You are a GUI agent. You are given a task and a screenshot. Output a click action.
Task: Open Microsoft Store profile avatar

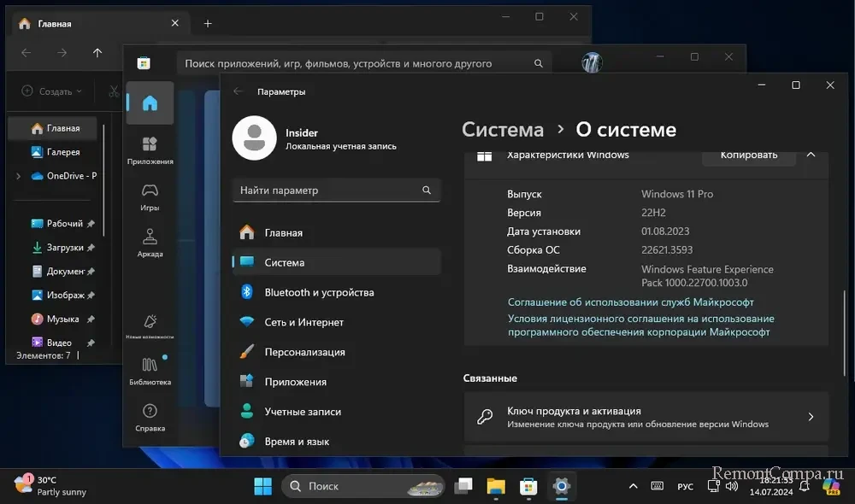coord(592,62)
